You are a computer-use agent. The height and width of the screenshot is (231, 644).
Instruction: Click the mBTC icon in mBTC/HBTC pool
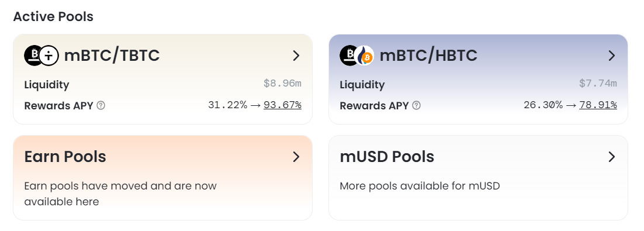click(348, 56)
